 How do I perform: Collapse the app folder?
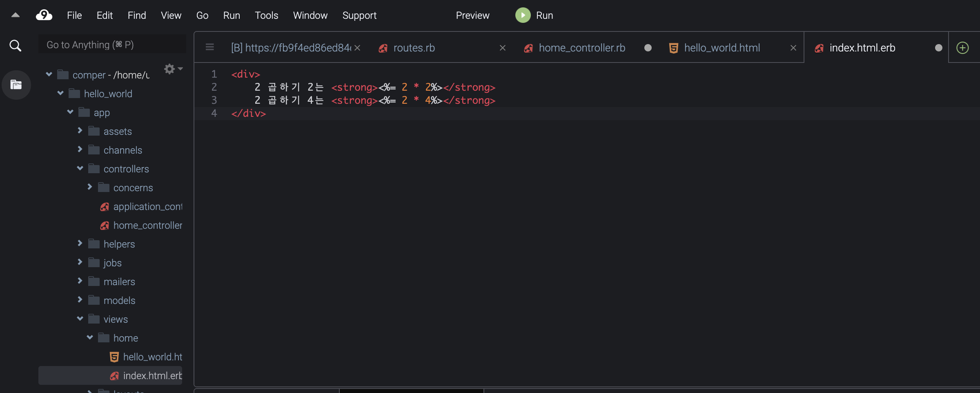[x=70, y=112]
